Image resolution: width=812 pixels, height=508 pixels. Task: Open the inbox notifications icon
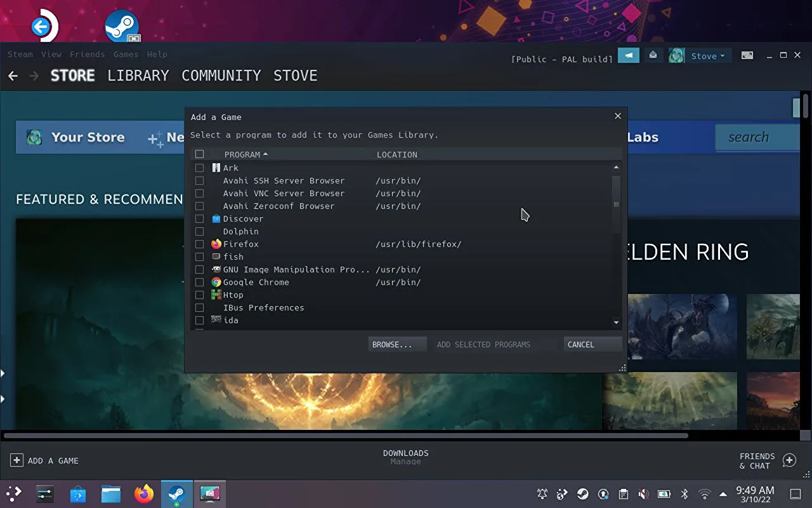point(653,55)
